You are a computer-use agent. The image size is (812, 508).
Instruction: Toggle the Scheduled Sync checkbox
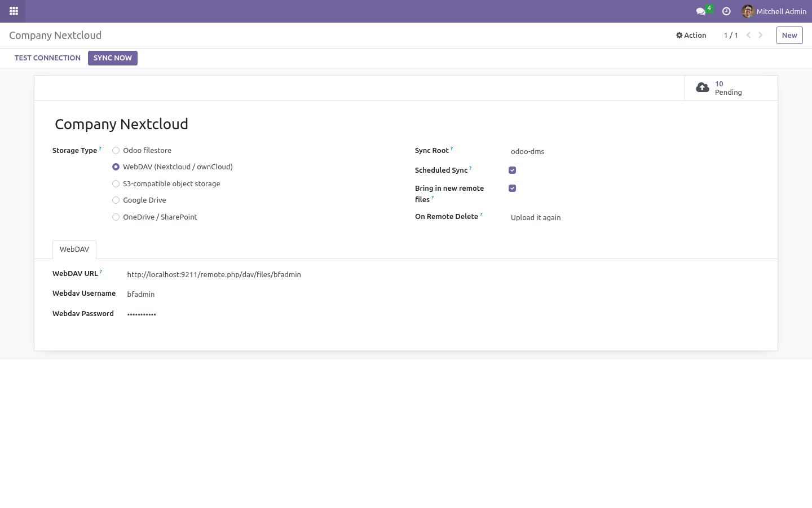point(512,170)
